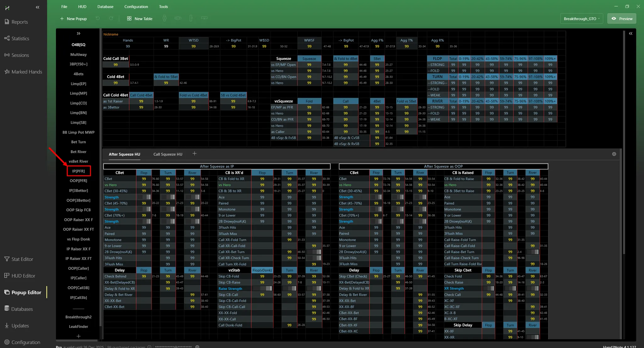The height and width of the screenshot is (348, 644).
Task: Open the Reports section
Action: pos(19,22)
